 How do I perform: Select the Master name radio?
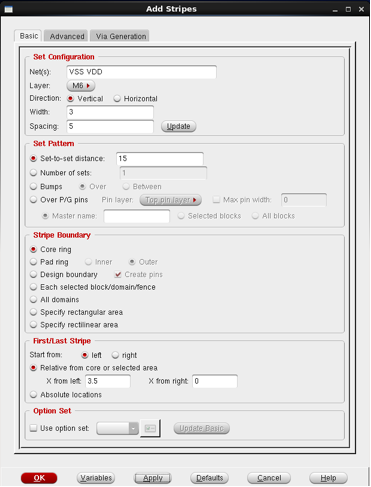pos(45,216)
